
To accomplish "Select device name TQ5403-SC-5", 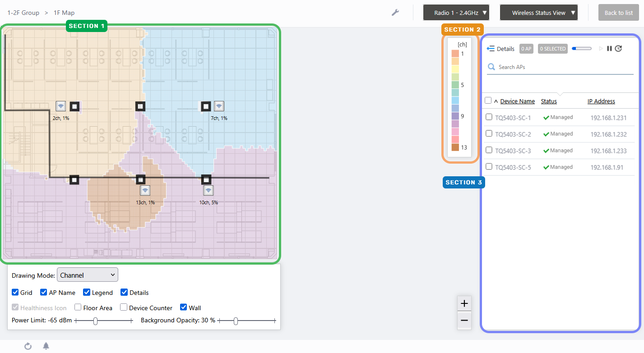I will point(513,168).
